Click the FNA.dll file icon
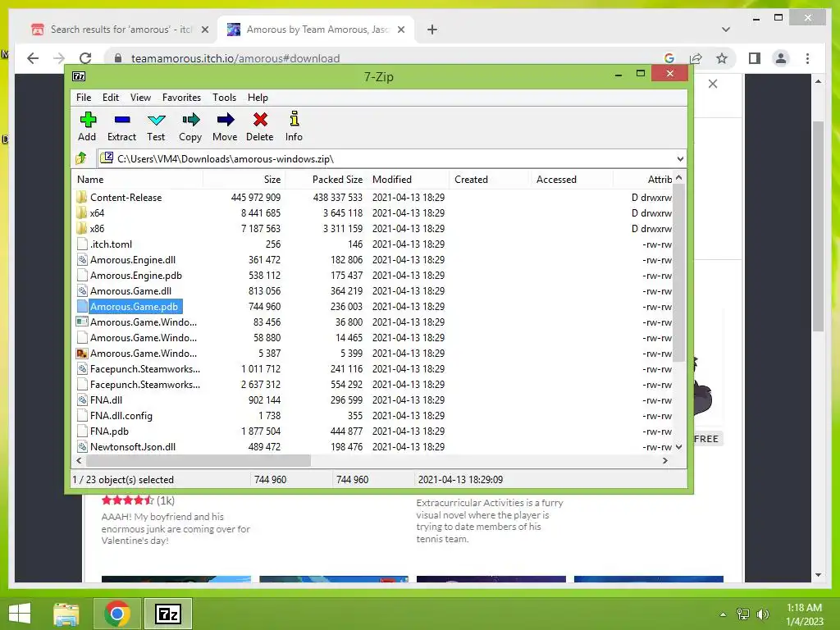The height and width of the screenshot is (630, 840). 82,399
